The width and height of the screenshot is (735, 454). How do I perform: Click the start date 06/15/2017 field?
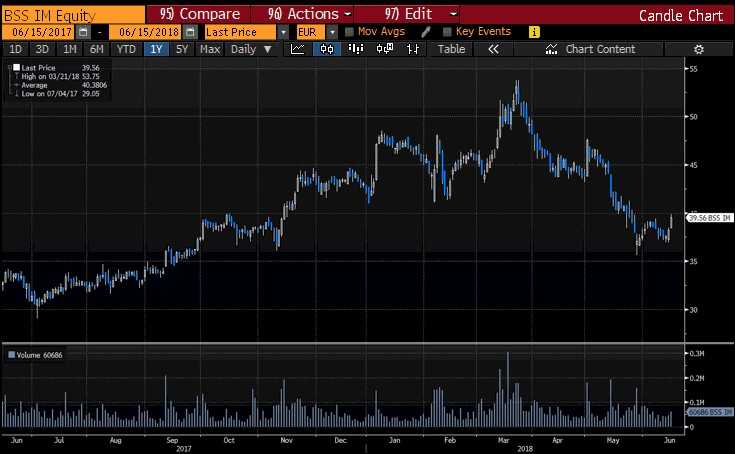pyautogui.click(x=38, y=32)
